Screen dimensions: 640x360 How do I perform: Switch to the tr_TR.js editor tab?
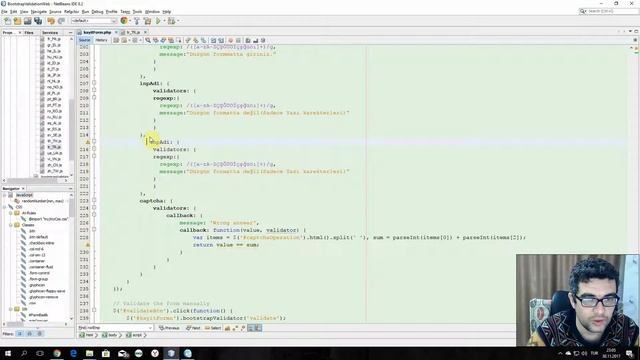[x=133, y=32]
